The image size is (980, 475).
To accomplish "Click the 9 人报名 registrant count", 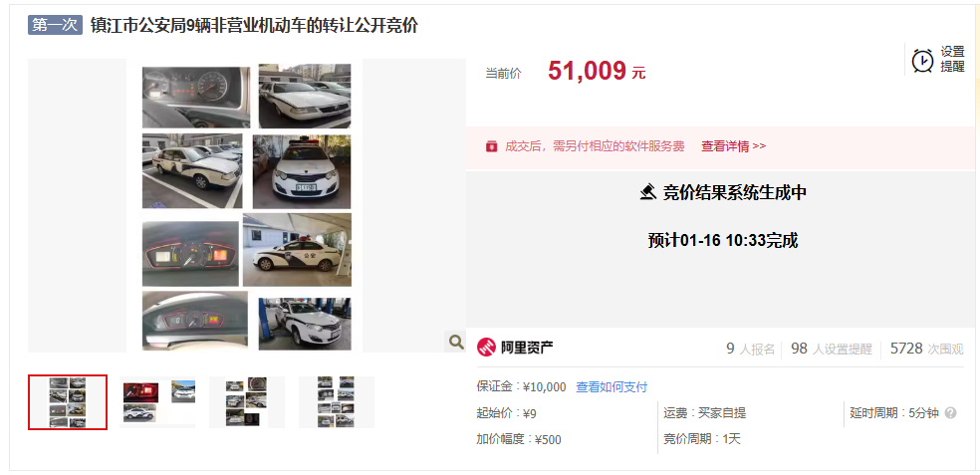I will [x=750, y=349].
